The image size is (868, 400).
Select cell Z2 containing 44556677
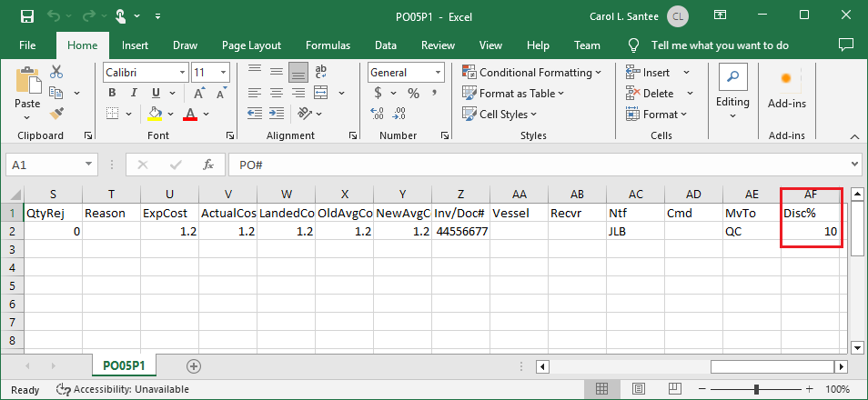(460, 232)
